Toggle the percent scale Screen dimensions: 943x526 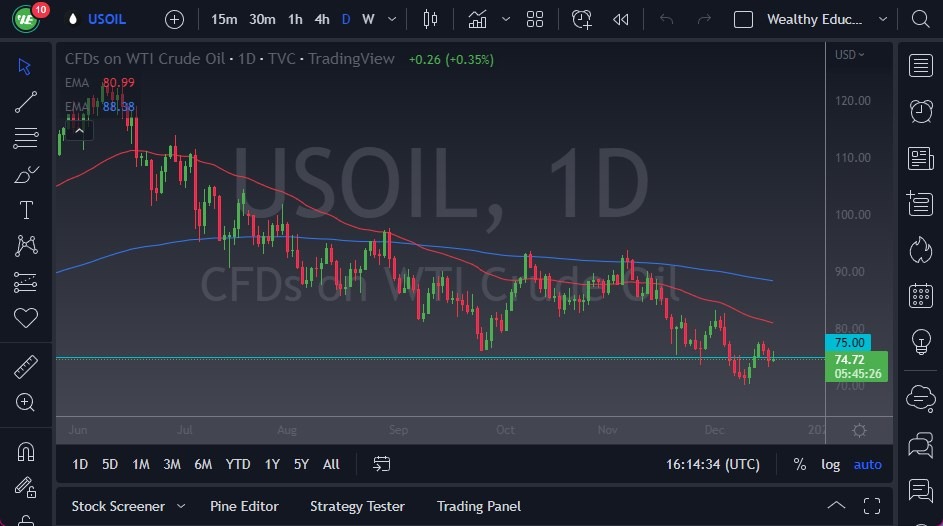tap(799, 465)
